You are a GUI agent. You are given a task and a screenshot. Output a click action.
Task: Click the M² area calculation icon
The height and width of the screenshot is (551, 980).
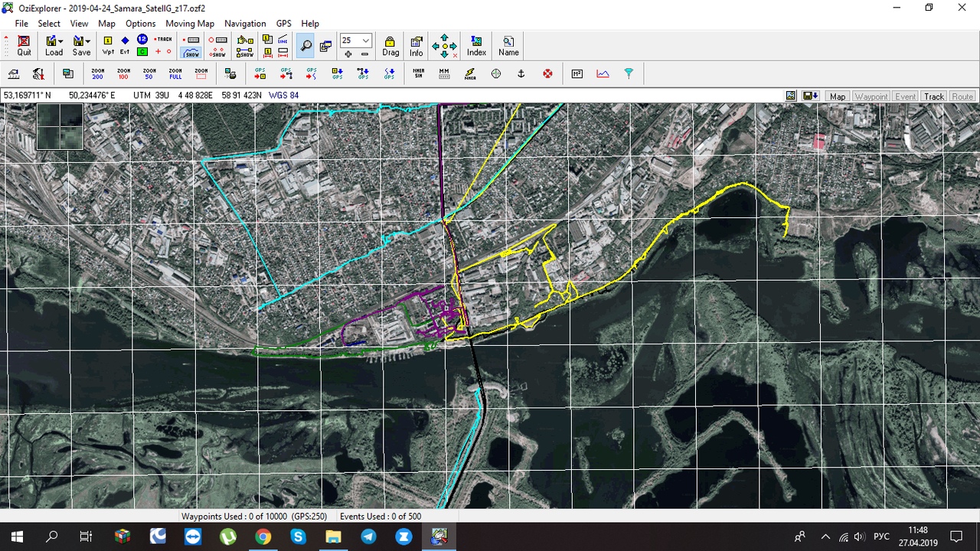click(x=577, y=73)
